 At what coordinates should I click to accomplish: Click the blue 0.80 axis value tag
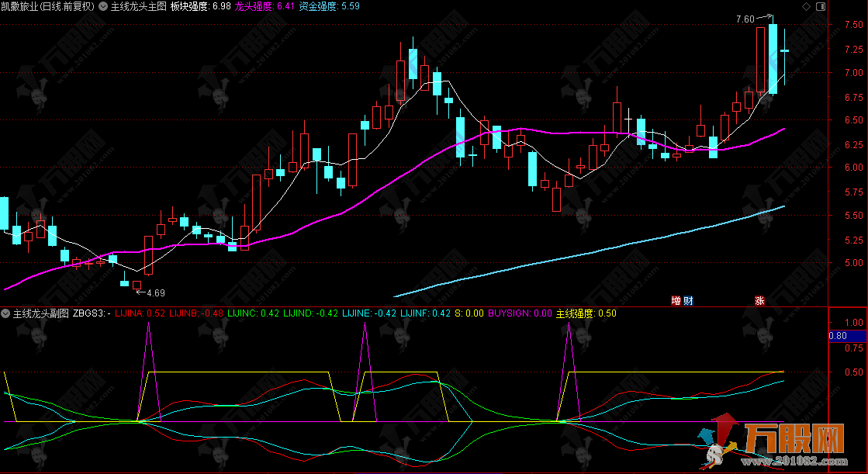point(848,336)
